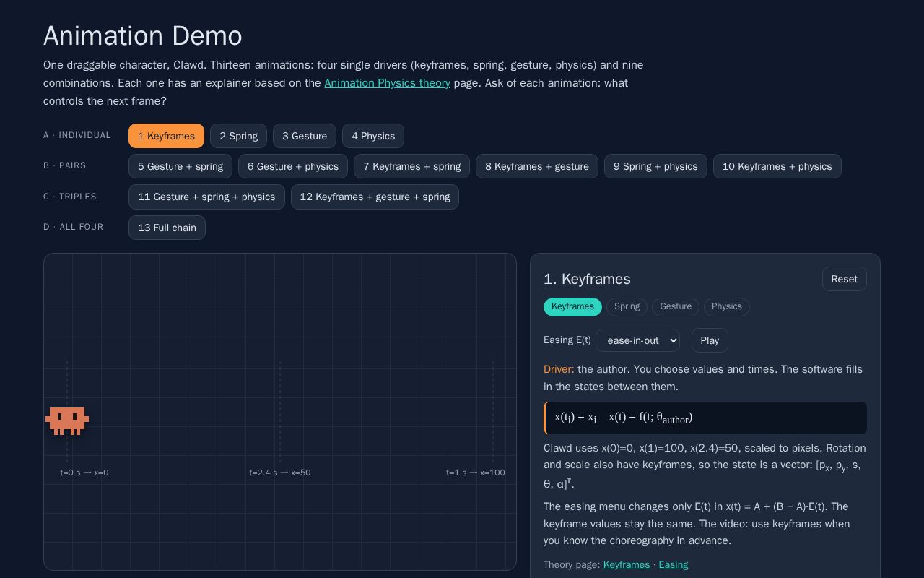Click the Animation Demo heading
This screenshot has height=578, width=924.
point(143,36)
